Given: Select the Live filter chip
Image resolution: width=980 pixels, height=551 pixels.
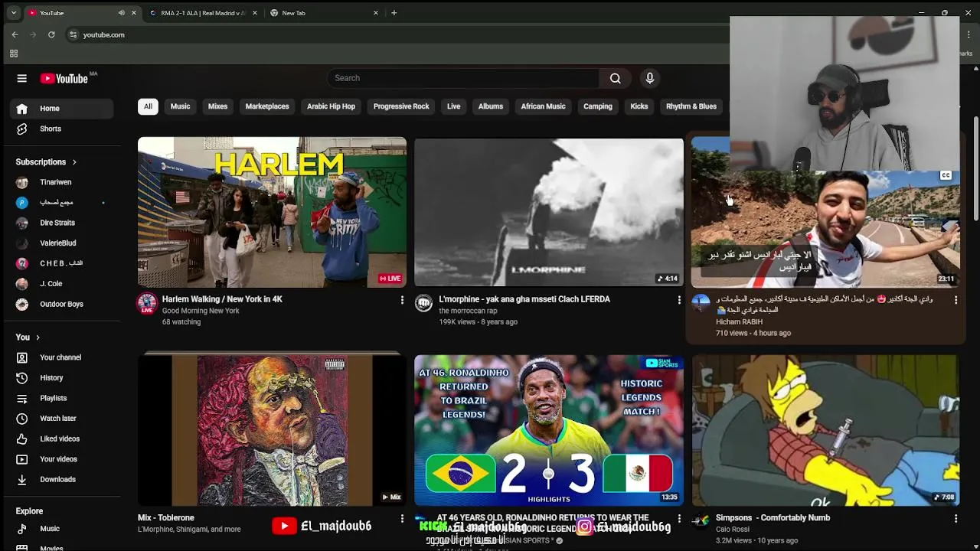Looking at the screenshot, I should 453,106.
